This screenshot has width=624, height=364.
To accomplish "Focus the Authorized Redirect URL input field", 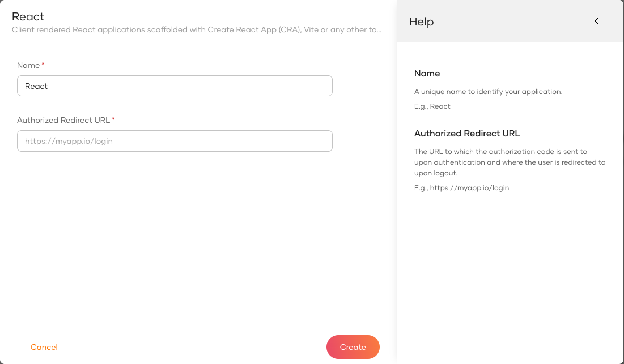I will pos(175,140).
